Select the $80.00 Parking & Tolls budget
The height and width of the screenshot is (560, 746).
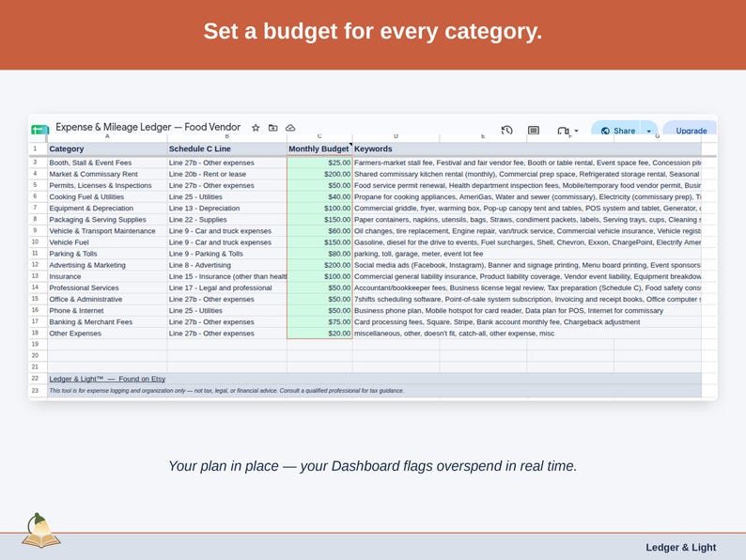[x=319, y=254]
